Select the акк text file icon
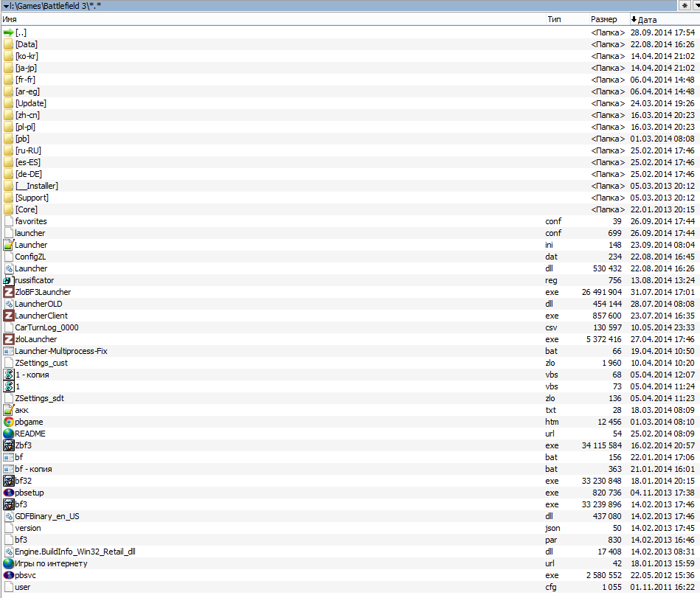The height and width of the screenshot is (598, 700). [8, 410]
